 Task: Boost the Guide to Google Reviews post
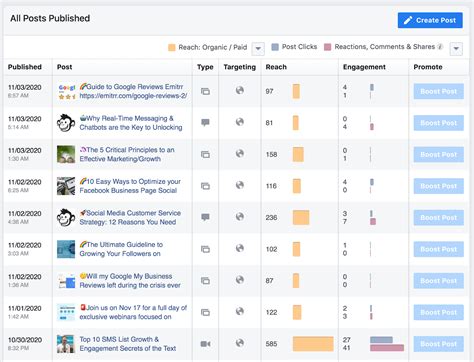tap(439, 91)
